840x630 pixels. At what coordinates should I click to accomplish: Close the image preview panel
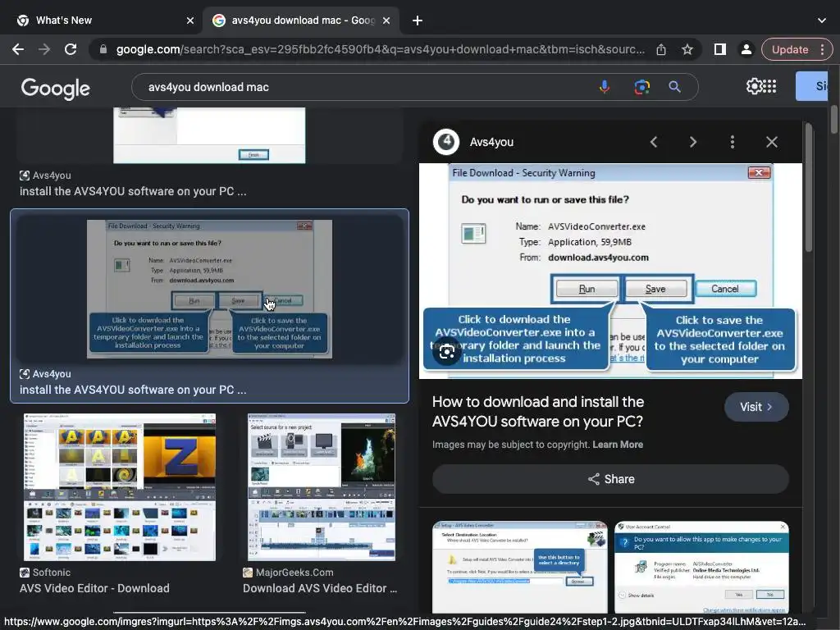[771, 142]
